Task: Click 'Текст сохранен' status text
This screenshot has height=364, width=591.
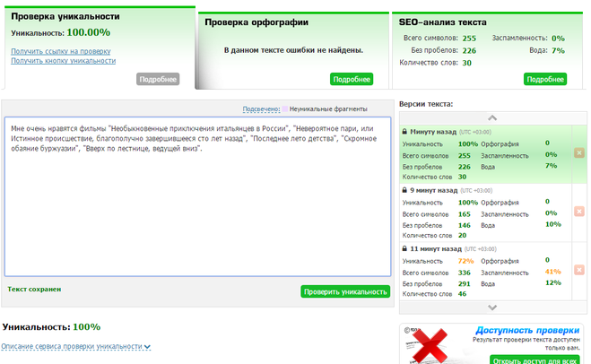Action: tap(34, 289)
